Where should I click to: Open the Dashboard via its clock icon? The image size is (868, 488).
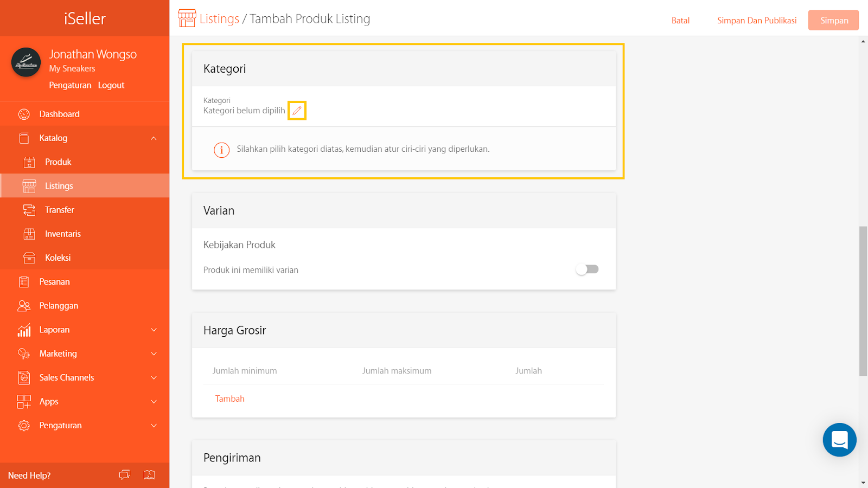[23, 114]
